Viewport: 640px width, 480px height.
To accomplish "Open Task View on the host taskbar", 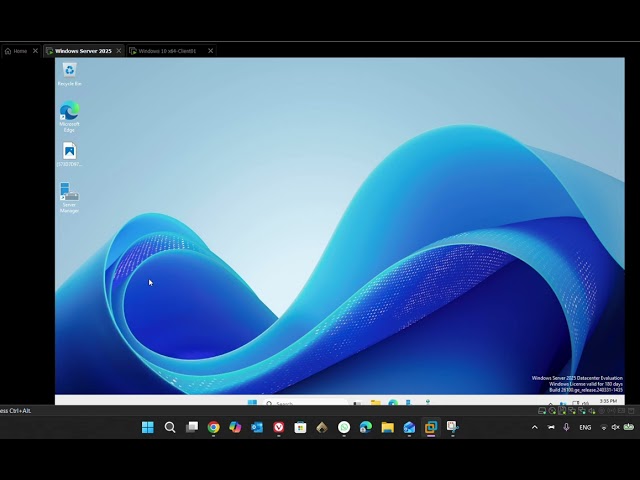I will click(192, 427).
